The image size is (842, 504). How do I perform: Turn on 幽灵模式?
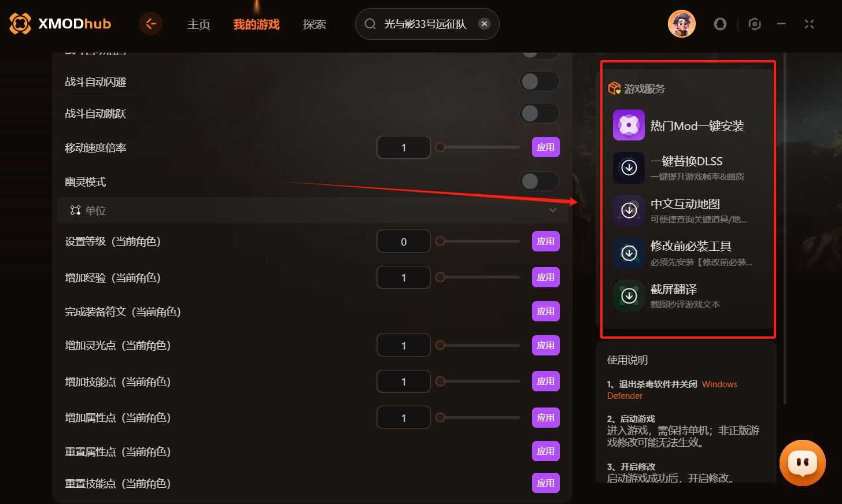point(539,181)
